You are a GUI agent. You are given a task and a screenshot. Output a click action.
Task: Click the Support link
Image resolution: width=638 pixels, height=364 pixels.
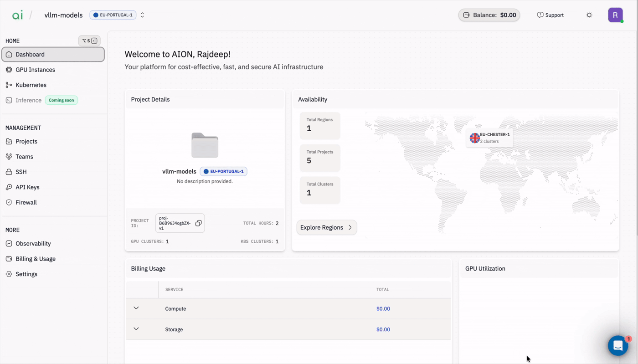[x=550, y=15]
